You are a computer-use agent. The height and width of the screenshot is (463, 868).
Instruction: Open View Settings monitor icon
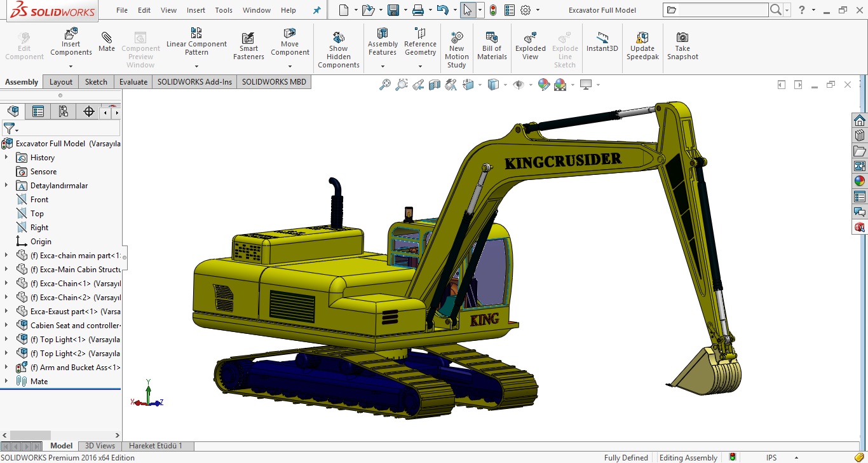pyautogui.click(x=586, y=85)
